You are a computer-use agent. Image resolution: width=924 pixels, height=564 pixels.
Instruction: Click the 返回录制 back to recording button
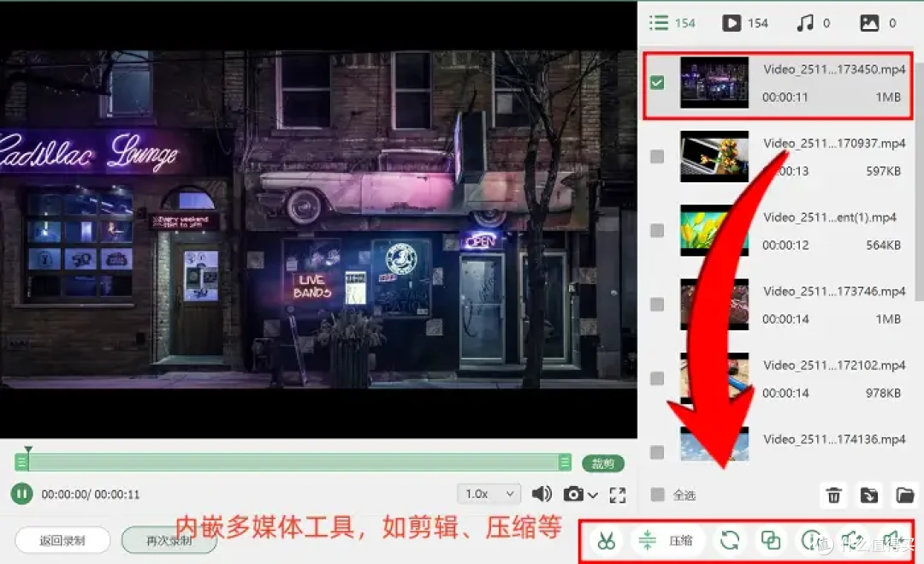coord(62,540)
